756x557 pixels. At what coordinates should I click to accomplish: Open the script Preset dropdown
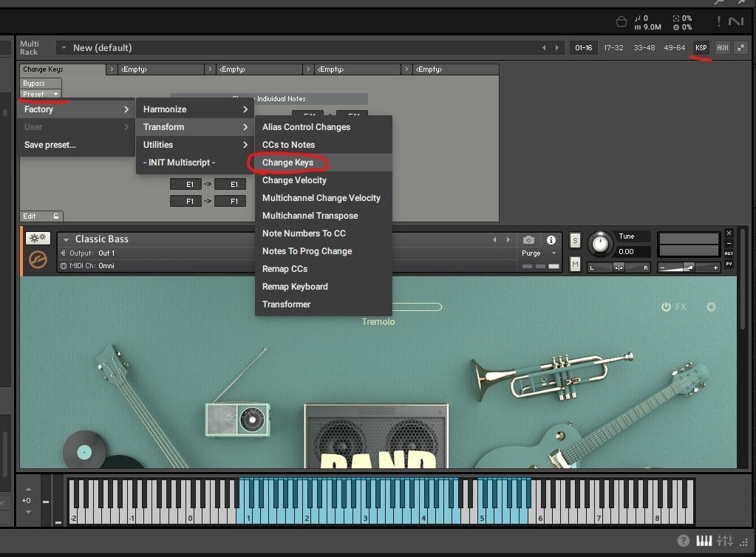pyautogui.click(x=41, y=94)
